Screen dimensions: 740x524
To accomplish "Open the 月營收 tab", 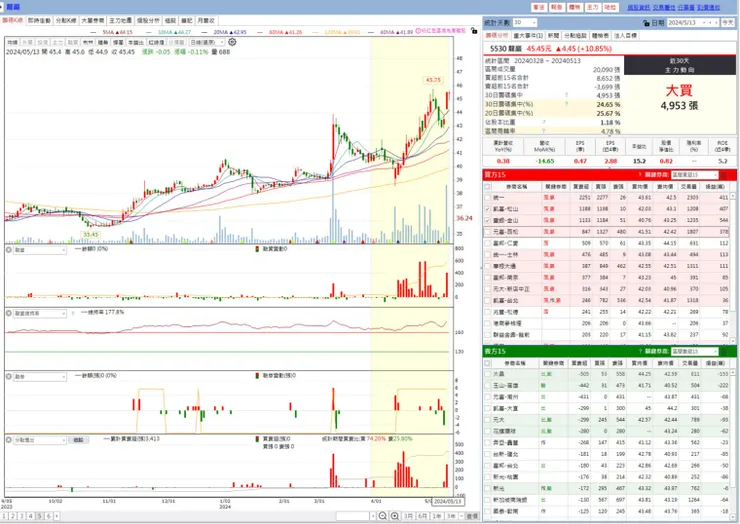I will [206, 21].
